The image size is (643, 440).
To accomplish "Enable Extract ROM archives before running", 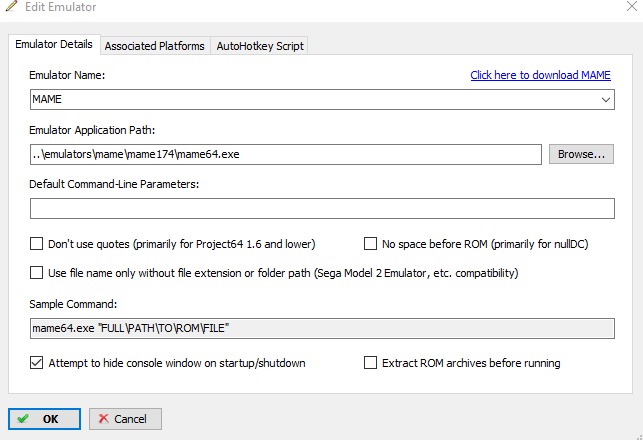I will pyautogui.click(x=370, y=362).
